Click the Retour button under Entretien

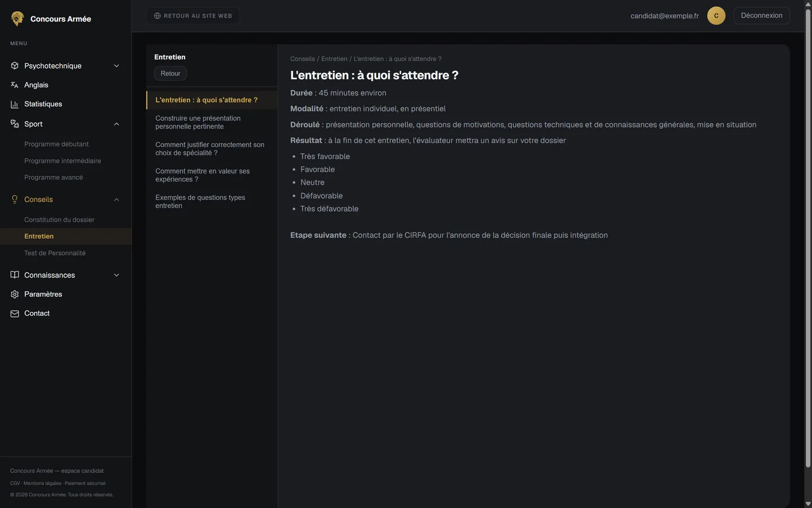170,73
